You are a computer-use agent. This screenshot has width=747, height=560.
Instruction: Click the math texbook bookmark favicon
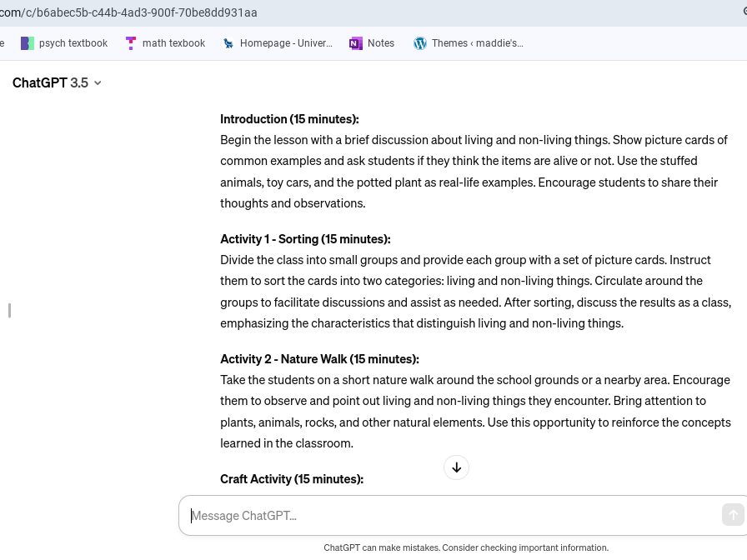click(131, 43)
